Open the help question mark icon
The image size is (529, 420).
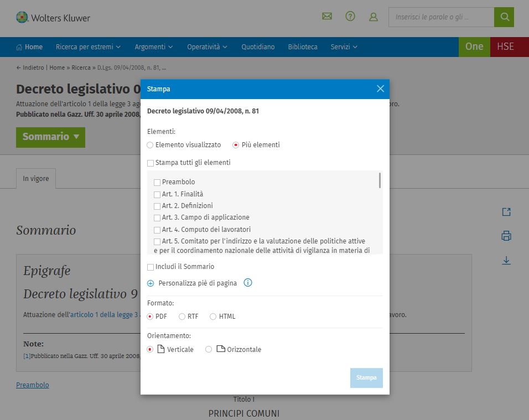(350, 17)
